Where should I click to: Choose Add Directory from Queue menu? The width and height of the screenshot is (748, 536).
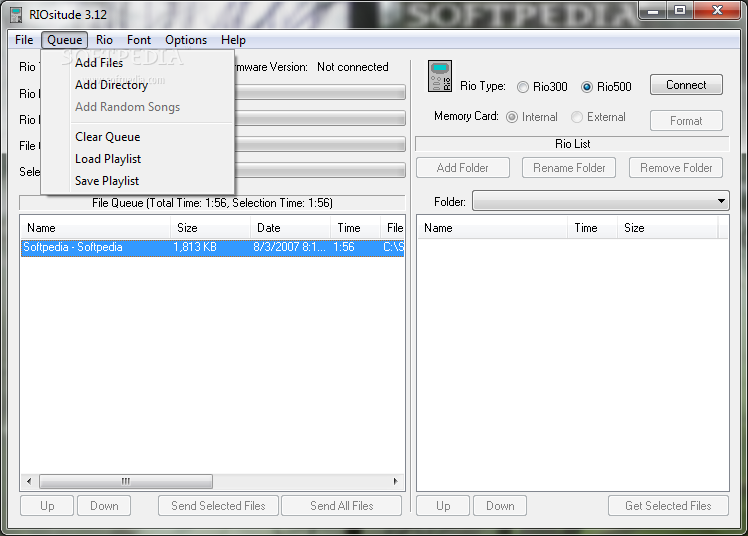pos(137,85)
